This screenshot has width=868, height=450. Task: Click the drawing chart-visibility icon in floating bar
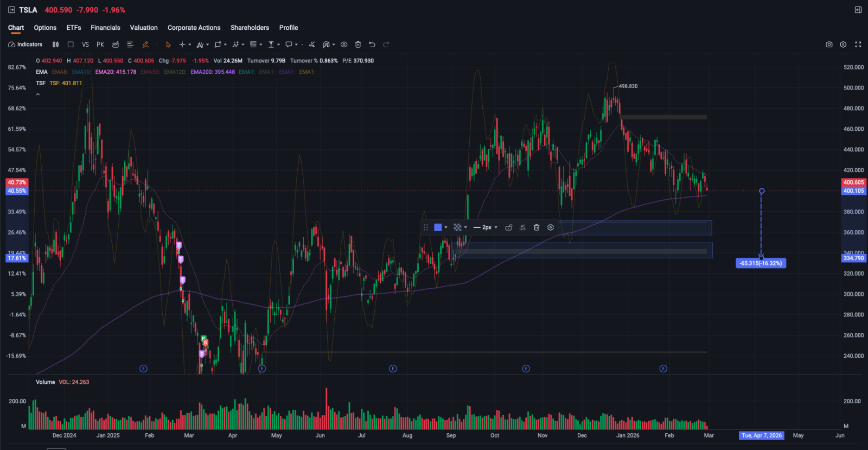(x=522, y=227)
